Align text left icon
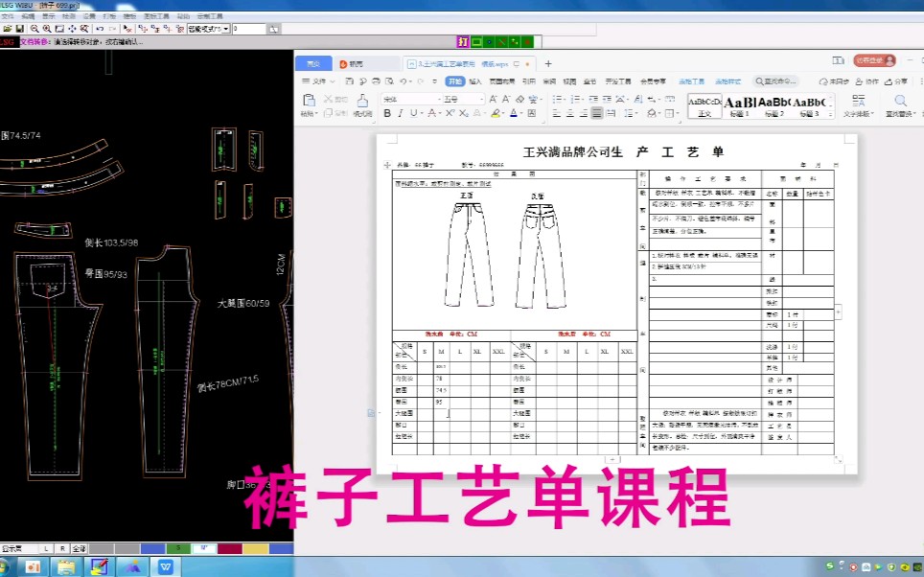This screenshot has height=577, width=924. 557,113
